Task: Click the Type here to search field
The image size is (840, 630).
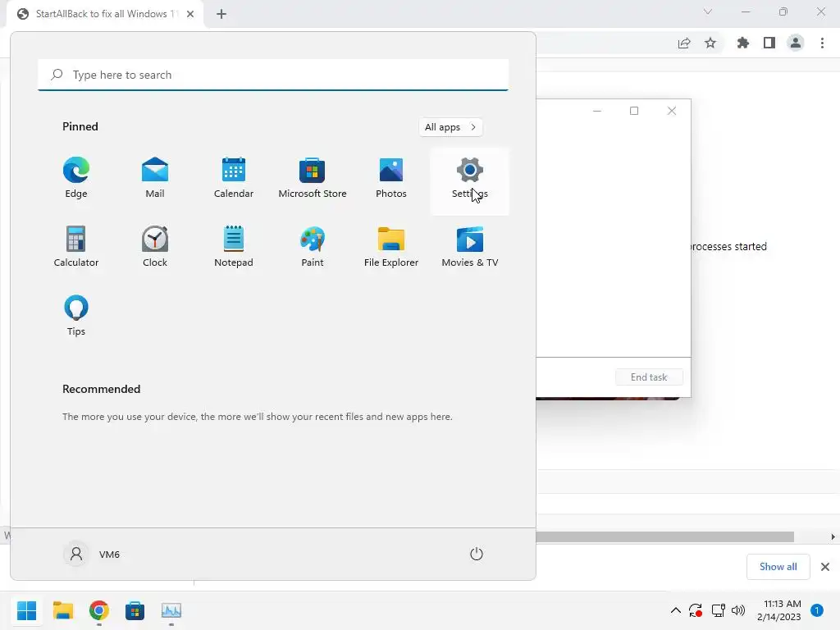Action: 273,75
